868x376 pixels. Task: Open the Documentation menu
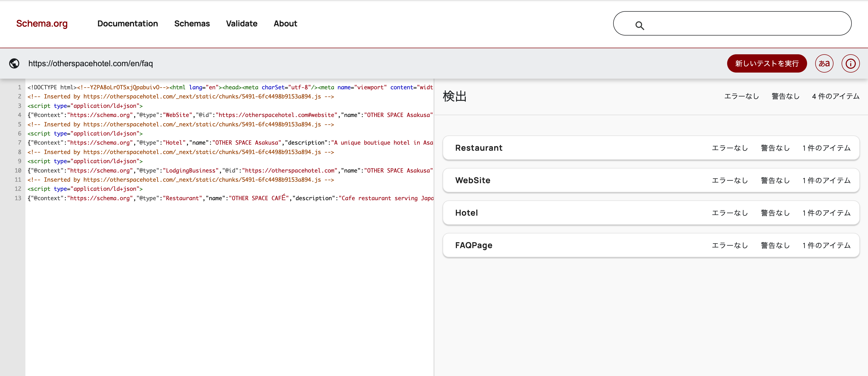tap(127, 24)
